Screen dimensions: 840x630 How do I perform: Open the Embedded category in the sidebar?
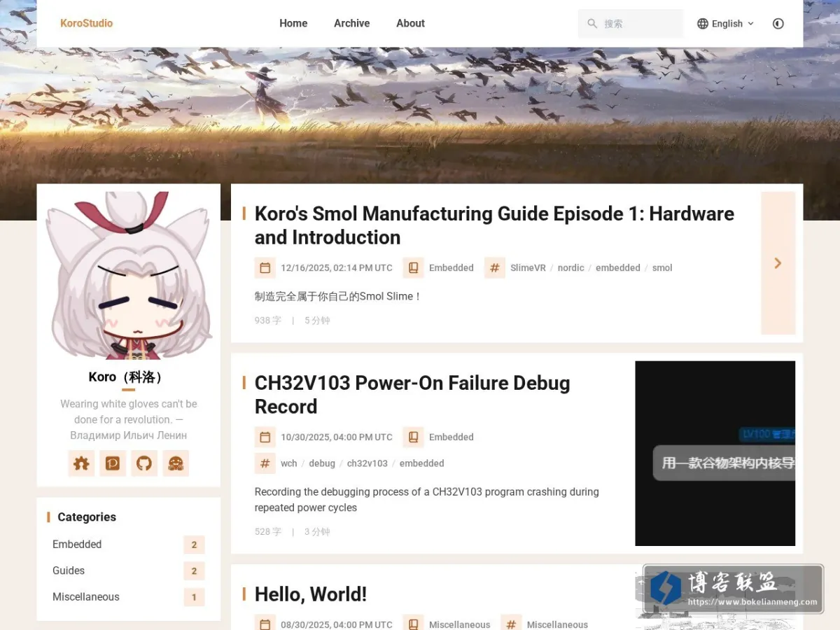coord(128,545)
